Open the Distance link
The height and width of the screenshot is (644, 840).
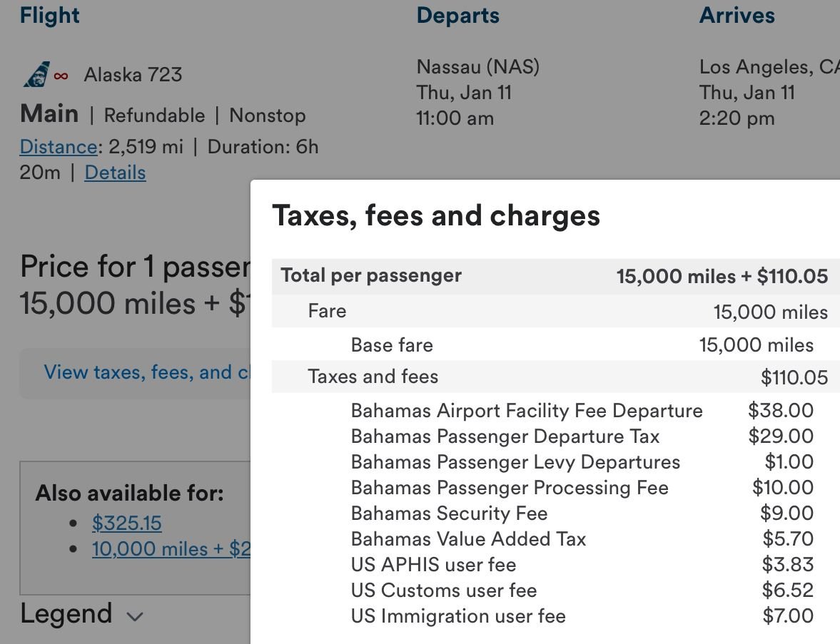click(59, 147)
